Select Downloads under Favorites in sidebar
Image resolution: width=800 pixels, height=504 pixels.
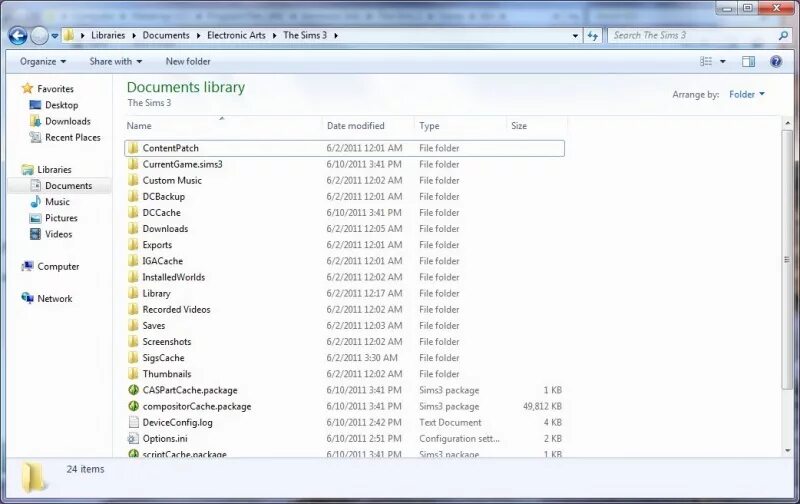coord(67,121)
